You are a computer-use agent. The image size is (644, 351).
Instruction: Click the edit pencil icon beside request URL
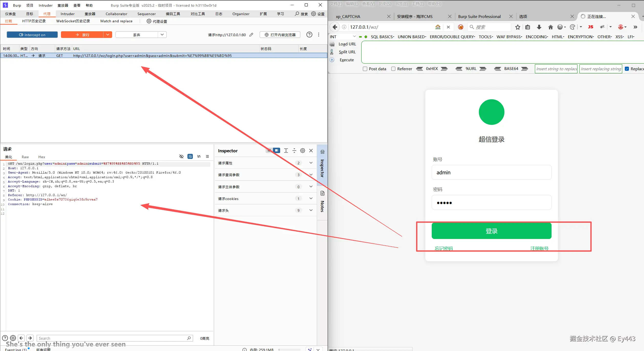click(x=251, y=35)
